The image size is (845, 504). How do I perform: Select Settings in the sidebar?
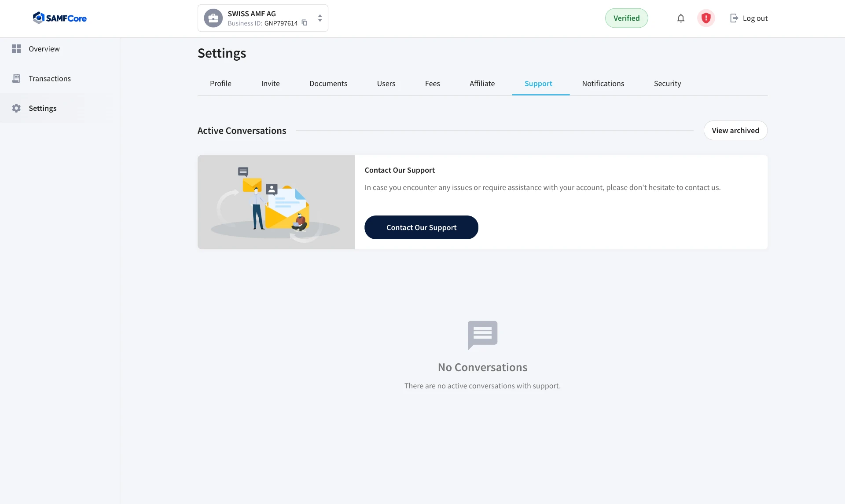[60, 108]
